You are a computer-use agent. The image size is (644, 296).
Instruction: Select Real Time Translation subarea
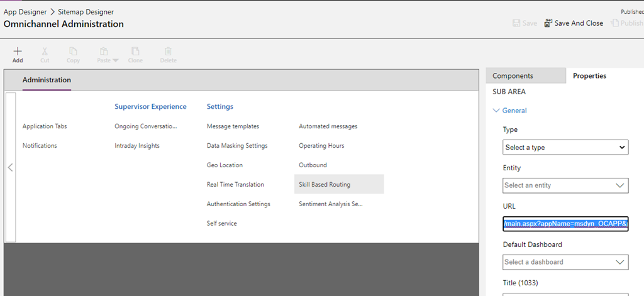[235, 184]
